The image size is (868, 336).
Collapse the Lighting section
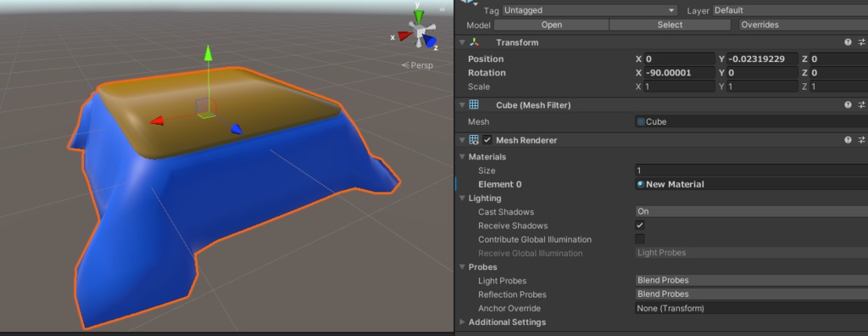463,198
